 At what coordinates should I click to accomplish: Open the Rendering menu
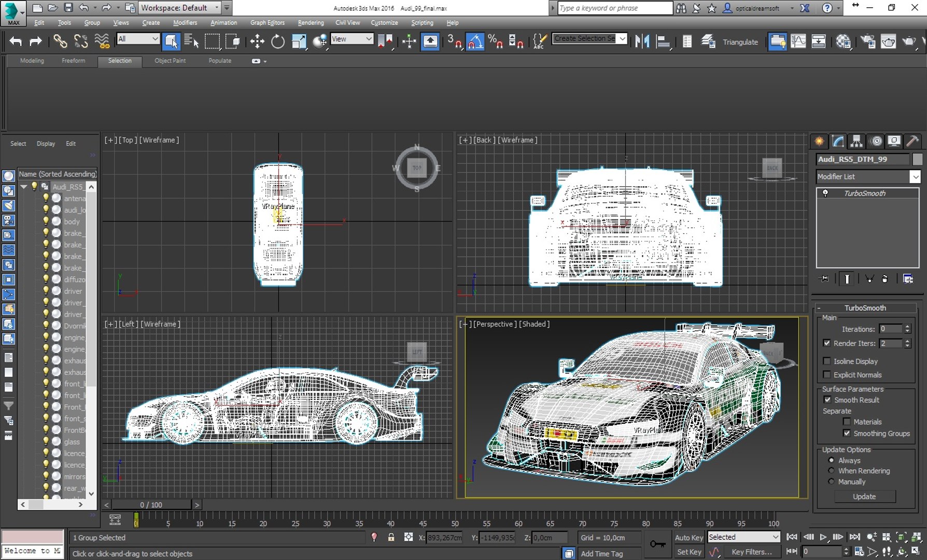pyautogui.click(x=311, y=23)
